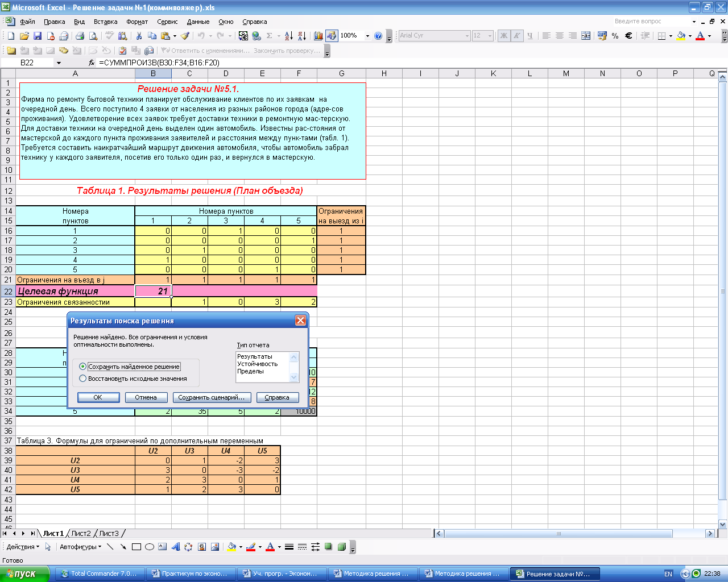Select 'Результаты' in report type list
728x582 pixels.
(255, 356)
